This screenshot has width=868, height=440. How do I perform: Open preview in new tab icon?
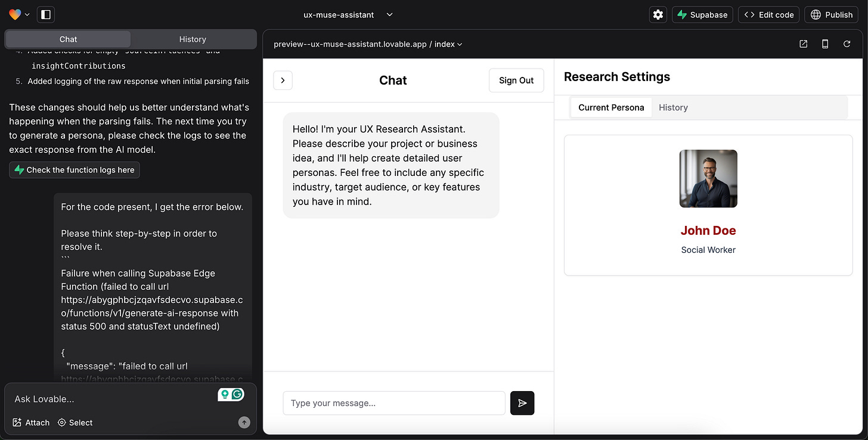tap(804, 44)
